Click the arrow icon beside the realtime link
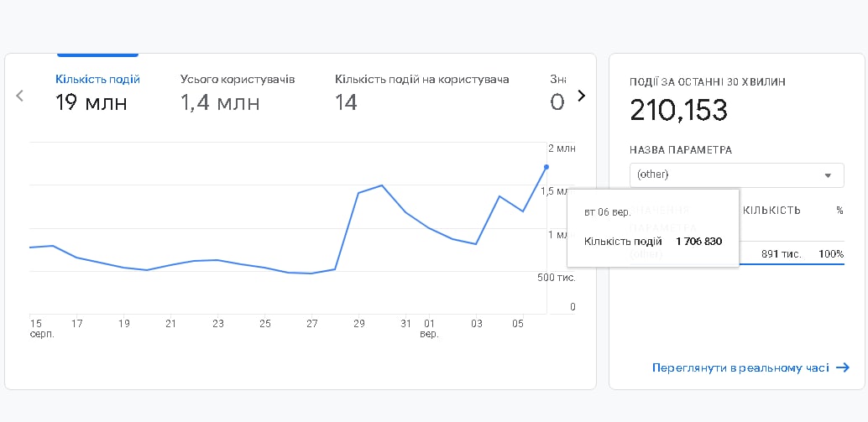This screenshot has width=868, height=422. pos(843,367)
